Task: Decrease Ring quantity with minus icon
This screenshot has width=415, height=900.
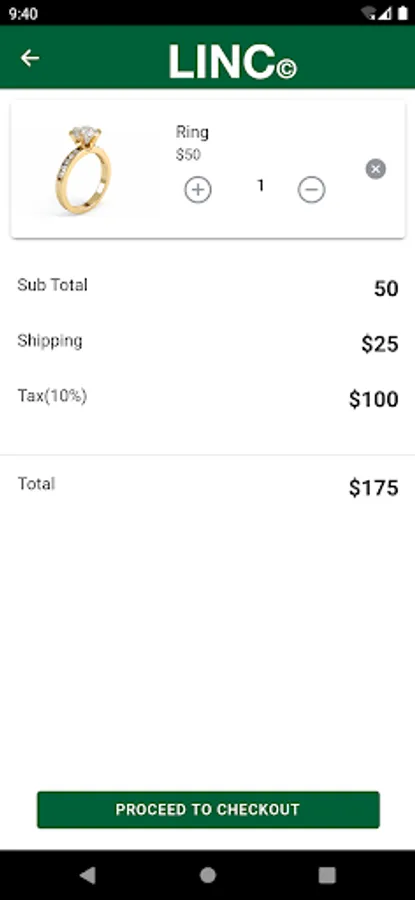Action: pos(312,190)
